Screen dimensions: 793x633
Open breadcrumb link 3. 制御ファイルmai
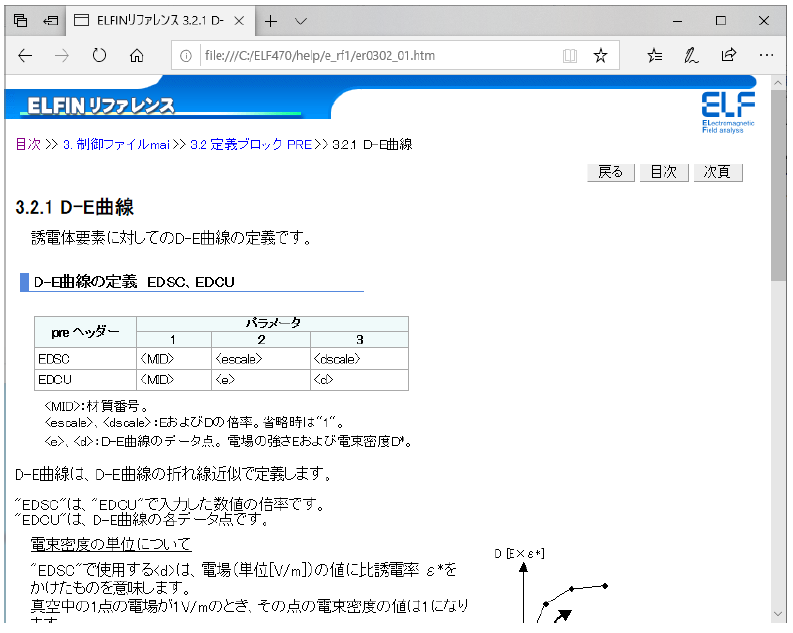pos(116,145)
